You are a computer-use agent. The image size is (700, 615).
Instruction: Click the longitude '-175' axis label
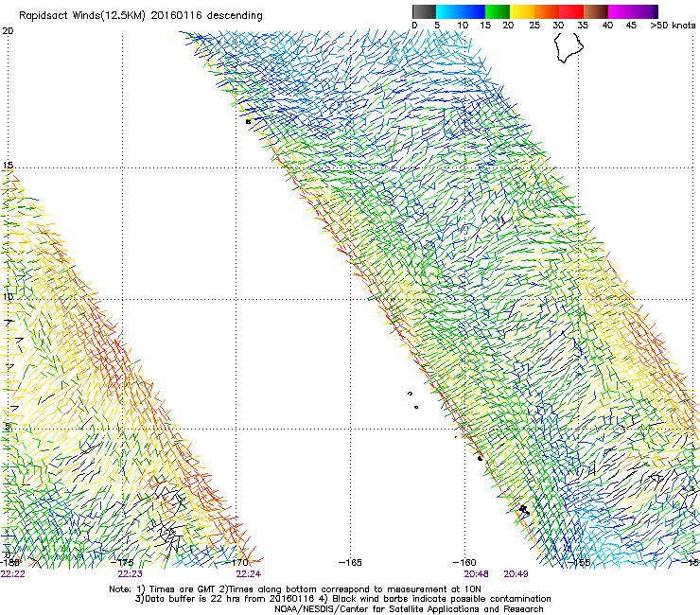coord(121,562)
